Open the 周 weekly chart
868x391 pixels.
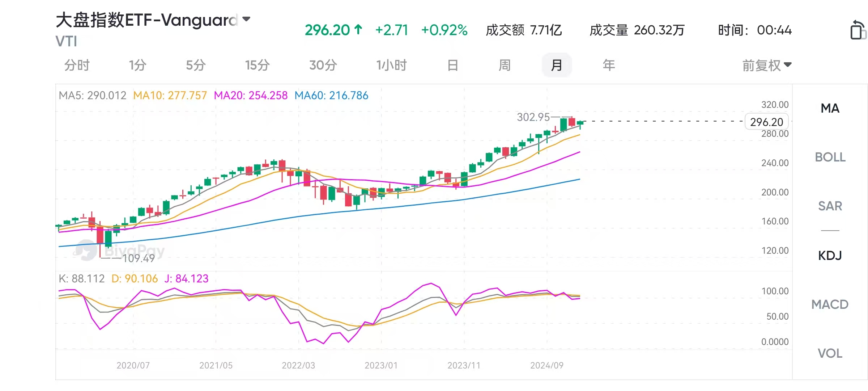[x=505, y=66]
